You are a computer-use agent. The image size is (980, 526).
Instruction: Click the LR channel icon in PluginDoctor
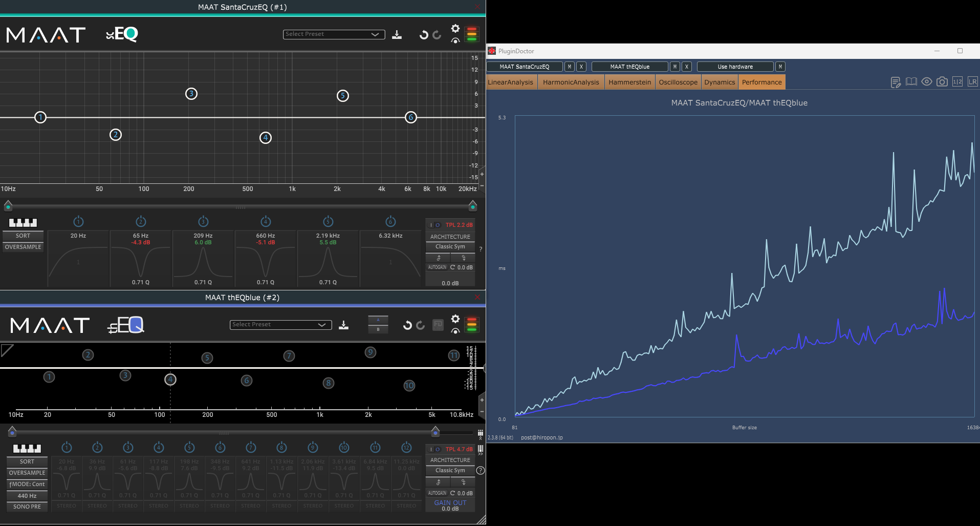point(973,82)
